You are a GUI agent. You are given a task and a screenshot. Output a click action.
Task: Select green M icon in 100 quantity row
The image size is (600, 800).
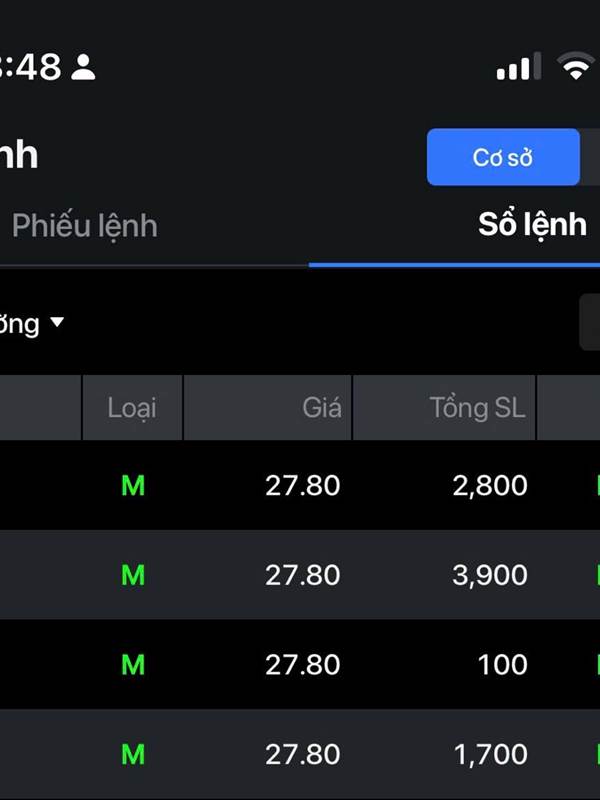click(133, 665)
